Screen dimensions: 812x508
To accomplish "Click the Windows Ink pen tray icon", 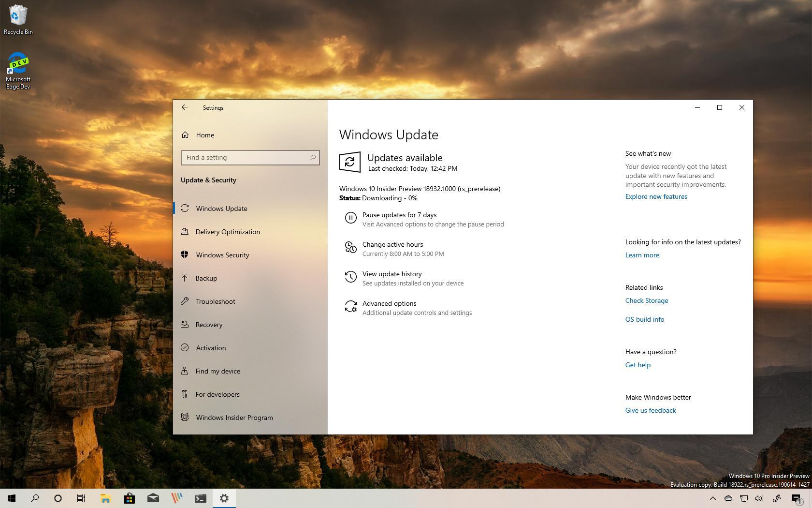I will [777, 498].
